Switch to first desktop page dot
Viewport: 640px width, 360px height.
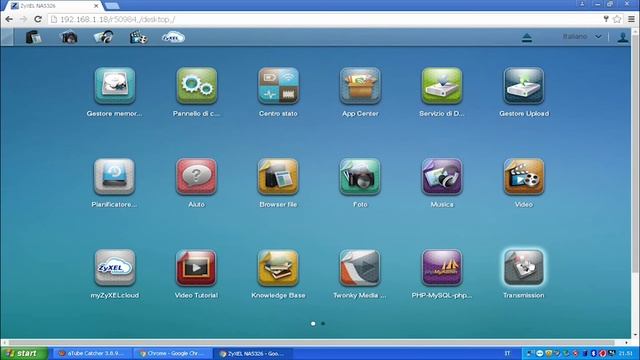313,323
